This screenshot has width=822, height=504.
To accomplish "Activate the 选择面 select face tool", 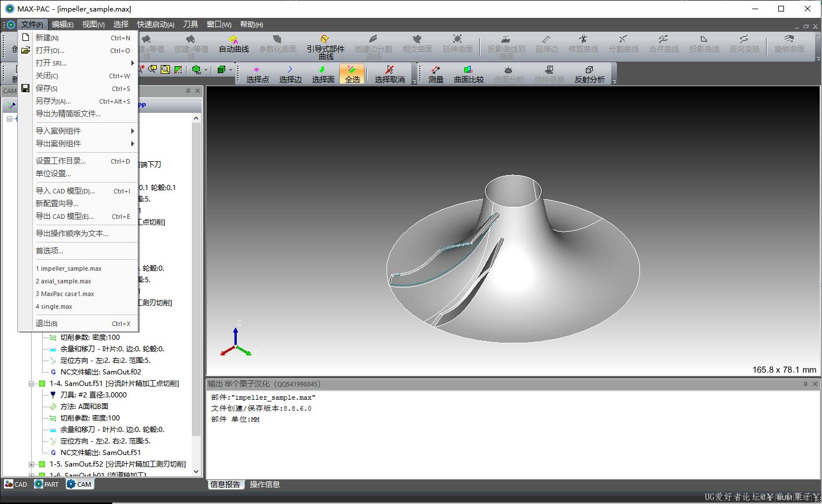I will tap(323, 74).
